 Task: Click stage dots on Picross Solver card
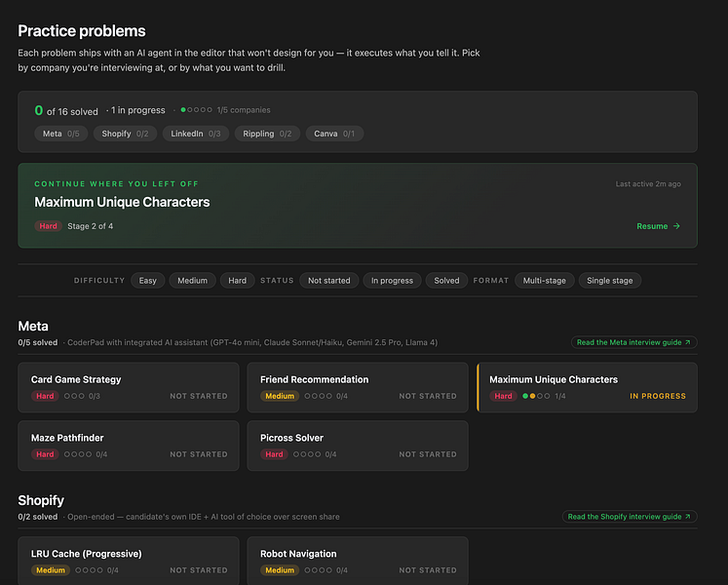(x=307, y=454)
